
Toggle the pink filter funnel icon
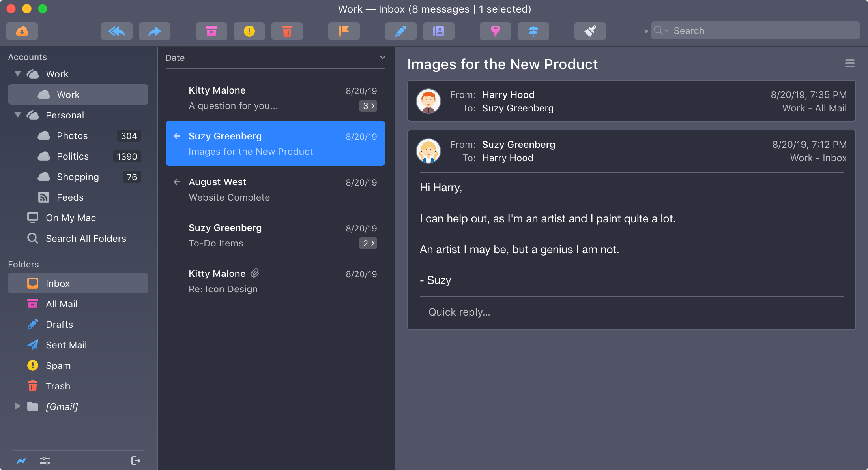[x=495, y=31]
